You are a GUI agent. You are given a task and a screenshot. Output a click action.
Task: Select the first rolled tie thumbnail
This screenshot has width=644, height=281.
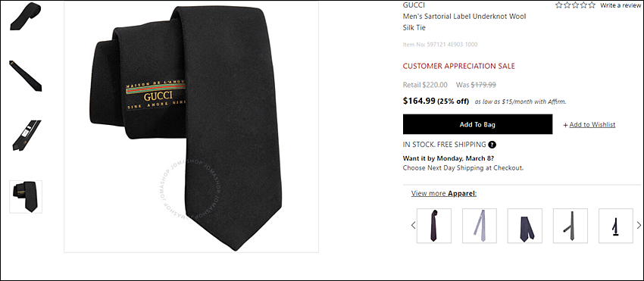26,16
